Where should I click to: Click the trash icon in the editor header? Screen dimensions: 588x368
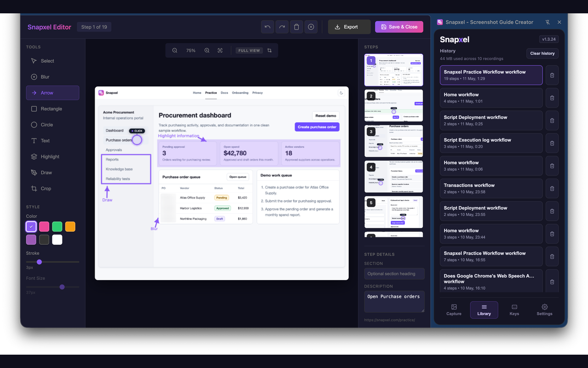pos(297,27)
